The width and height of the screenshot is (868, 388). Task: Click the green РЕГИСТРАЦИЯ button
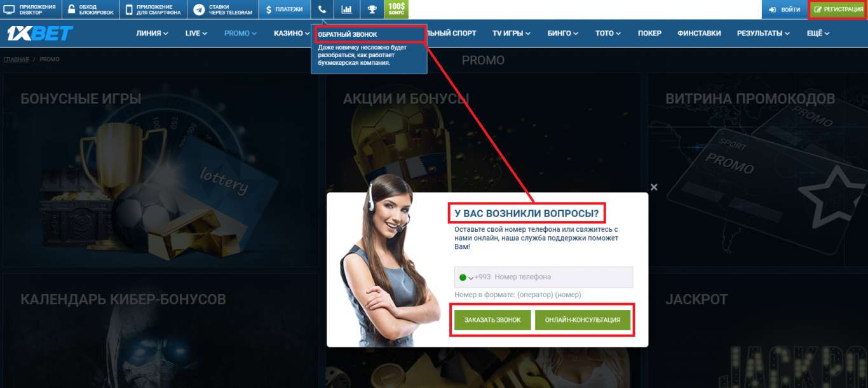tap(838, 10)
